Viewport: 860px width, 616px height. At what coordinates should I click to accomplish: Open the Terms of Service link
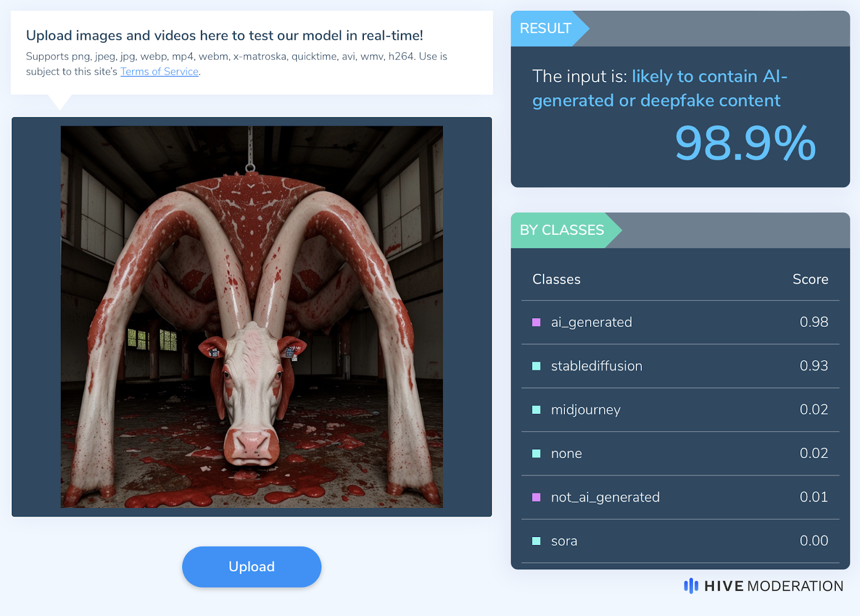coord(160,71)
